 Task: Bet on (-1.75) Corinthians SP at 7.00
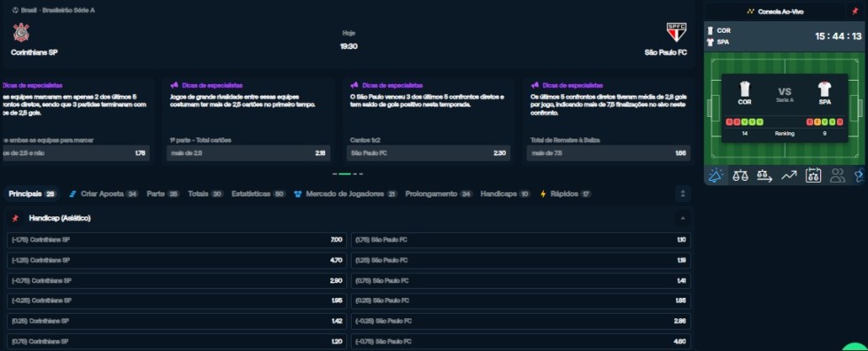tap(176, 239)
